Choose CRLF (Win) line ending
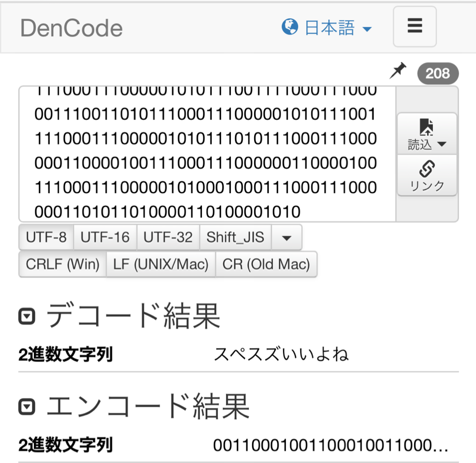Screen dimensions: 476x463 pos(63,264)
